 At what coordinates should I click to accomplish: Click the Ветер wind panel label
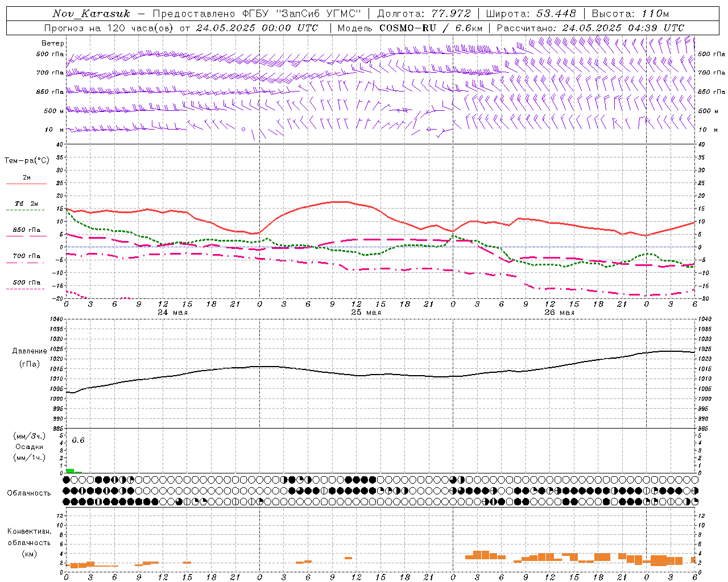53,43
